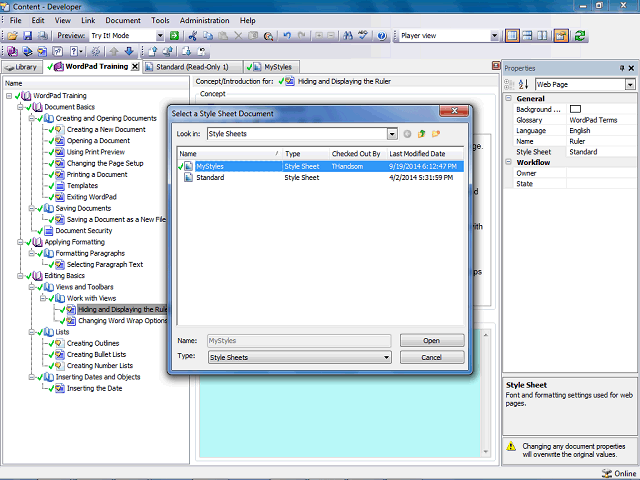Open the Document menu

coord(123,20)
